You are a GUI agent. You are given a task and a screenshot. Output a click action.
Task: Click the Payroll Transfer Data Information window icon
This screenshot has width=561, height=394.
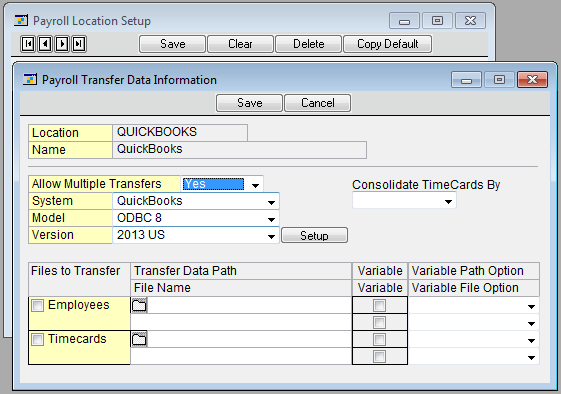(x=30, y=79)
